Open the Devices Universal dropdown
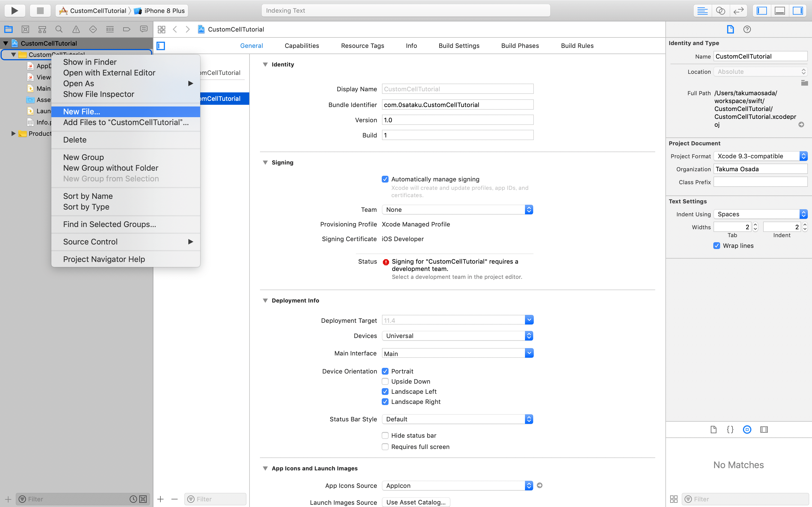The height and width of the screenshot is (507, 812). pyautogui.click(x=457, y=336)
